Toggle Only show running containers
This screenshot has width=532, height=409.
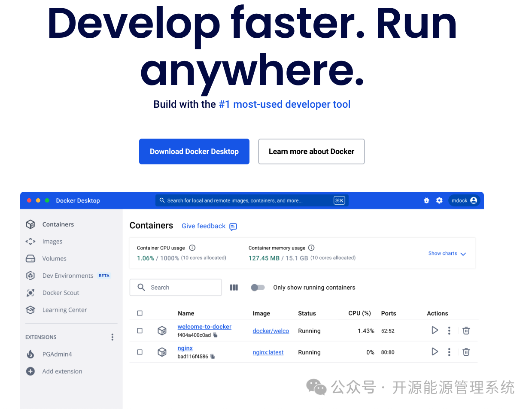click(258, 288)
